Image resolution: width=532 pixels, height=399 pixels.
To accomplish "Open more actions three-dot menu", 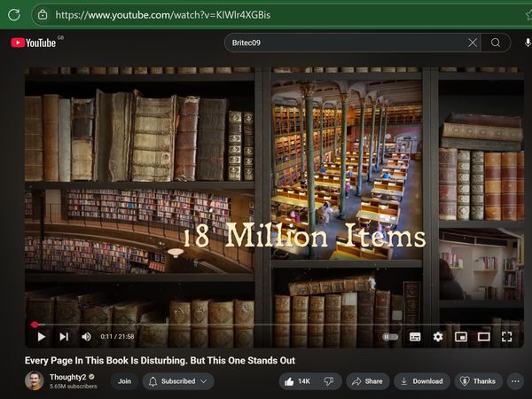I will pyautogui.click(x=515, y=381).
